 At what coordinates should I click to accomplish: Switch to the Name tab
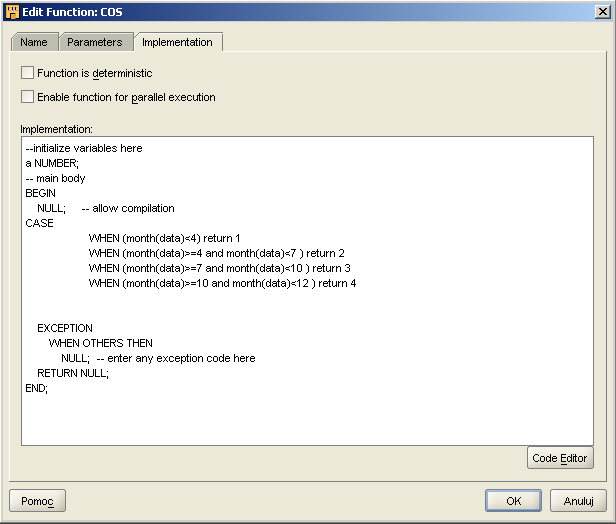click(x=34, y=42)
